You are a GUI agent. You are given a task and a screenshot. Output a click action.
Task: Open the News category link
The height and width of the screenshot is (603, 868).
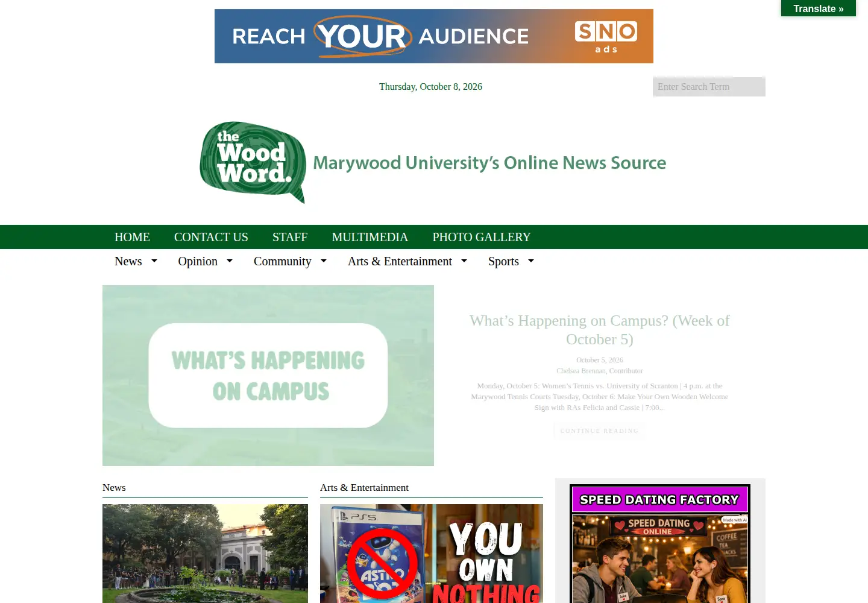[128, 261]
